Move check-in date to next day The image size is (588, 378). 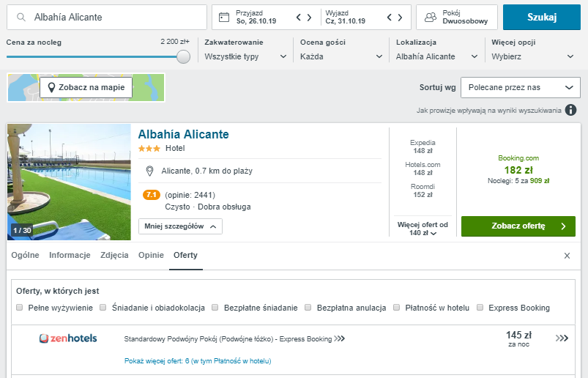tap(309, 18)
